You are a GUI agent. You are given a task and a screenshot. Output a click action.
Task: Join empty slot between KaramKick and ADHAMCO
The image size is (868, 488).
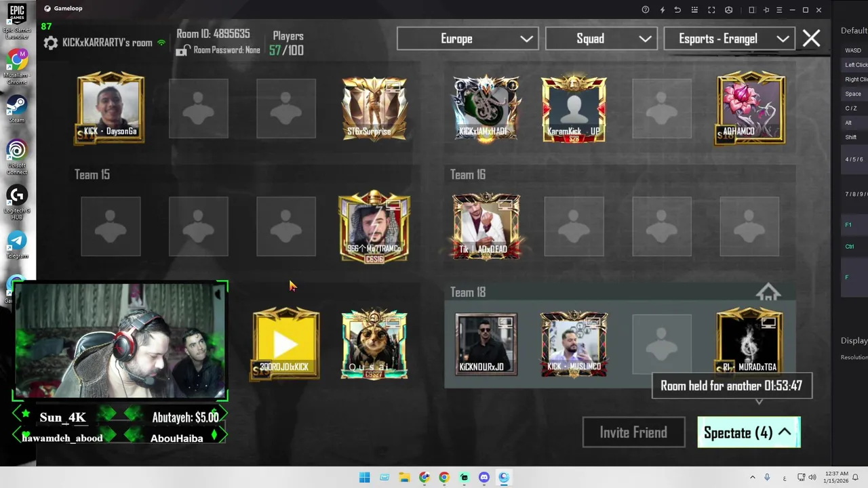pos(662,108)
